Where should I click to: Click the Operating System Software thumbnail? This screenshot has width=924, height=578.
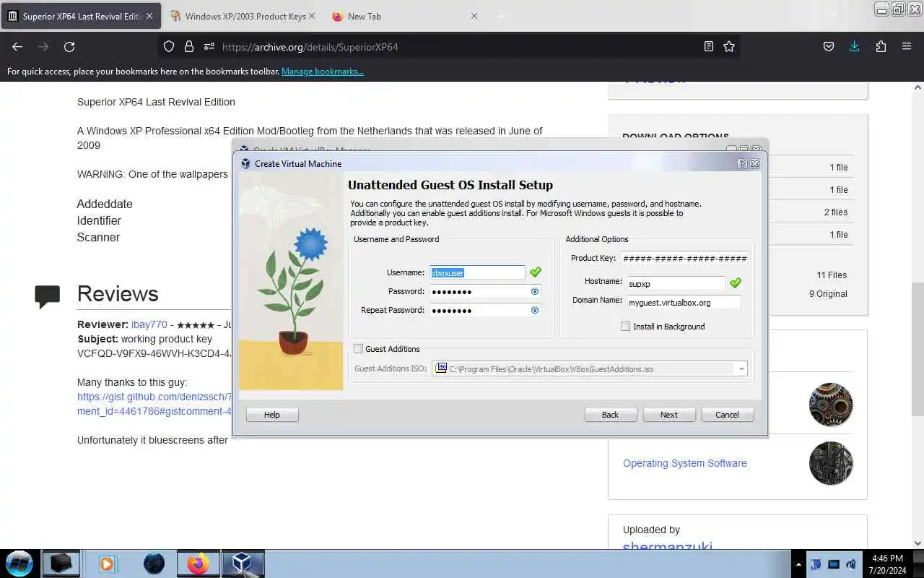(831, 463)
